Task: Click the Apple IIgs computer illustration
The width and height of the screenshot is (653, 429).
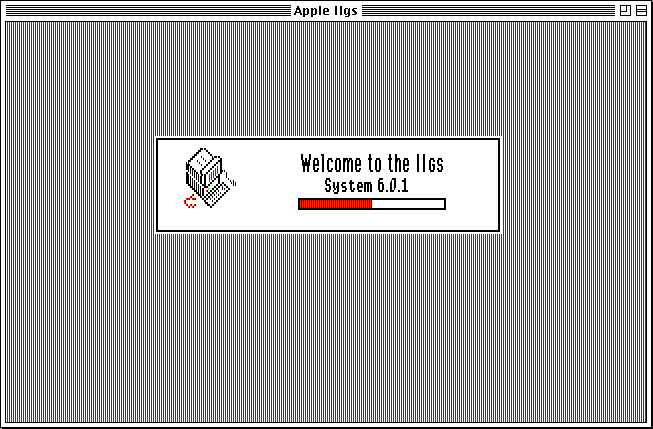Action: (209, 177)
